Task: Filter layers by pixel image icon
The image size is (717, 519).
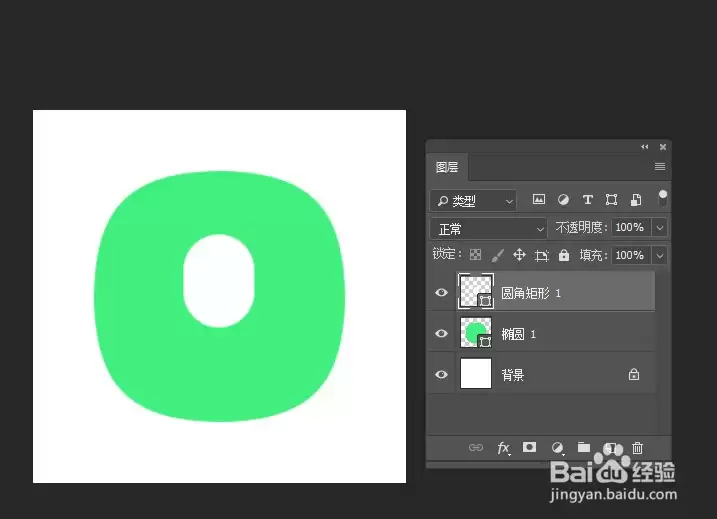Action: (x=539, y=199)
